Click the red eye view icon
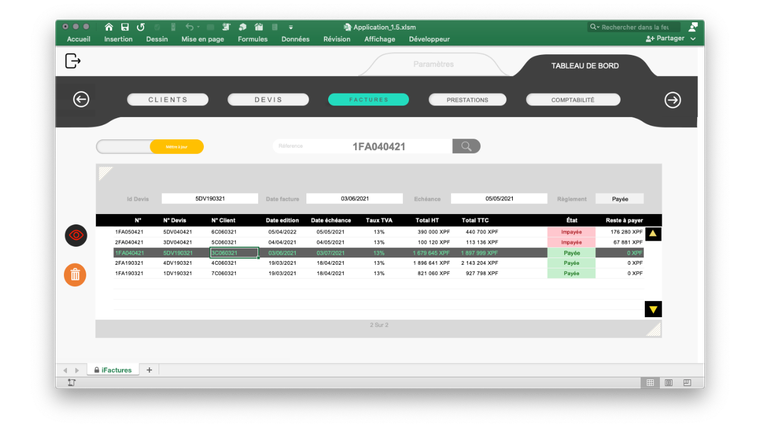760x427 pixels. [x=76, y=236]
